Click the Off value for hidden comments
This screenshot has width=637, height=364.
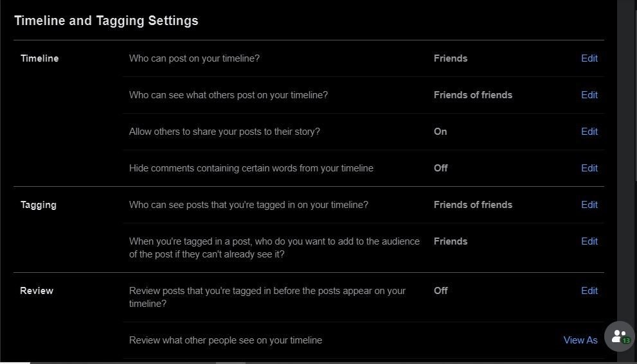coord(440,168)
